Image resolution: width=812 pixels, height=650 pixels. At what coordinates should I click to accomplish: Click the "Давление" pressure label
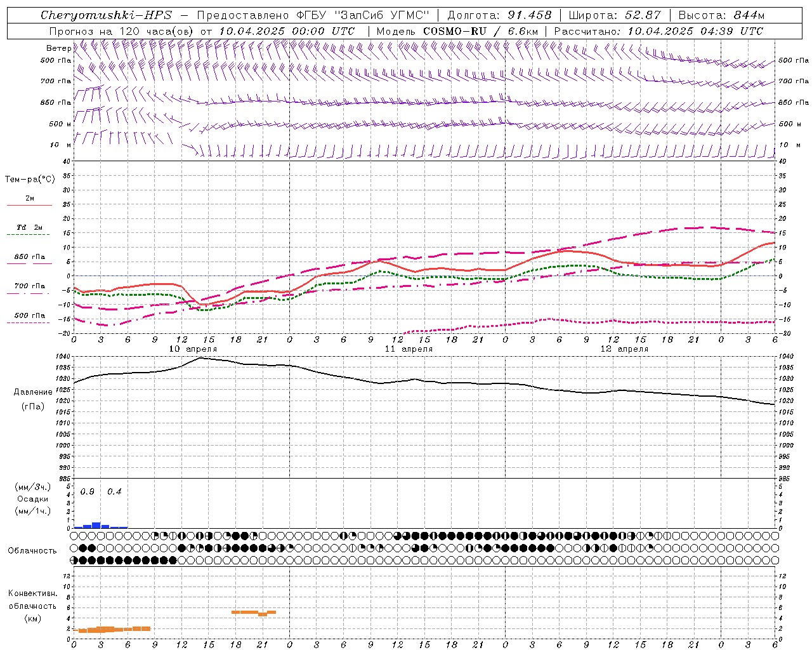pos(33,392)
